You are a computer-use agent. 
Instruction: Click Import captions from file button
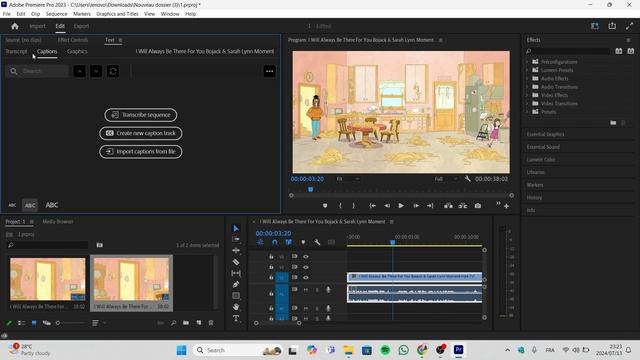click(141, 152)
